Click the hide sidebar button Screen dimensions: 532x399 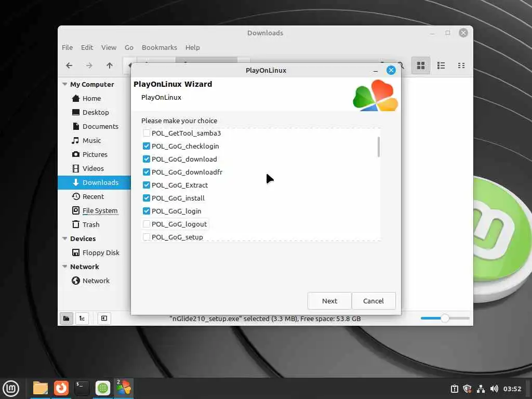[104, 318]
